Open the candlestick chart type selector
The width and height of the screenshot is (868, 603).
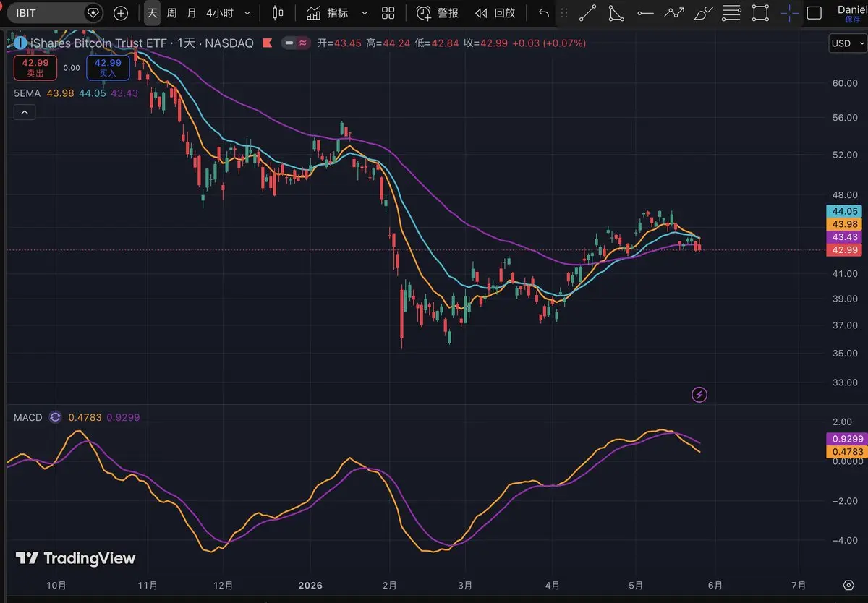coord(278,13)
